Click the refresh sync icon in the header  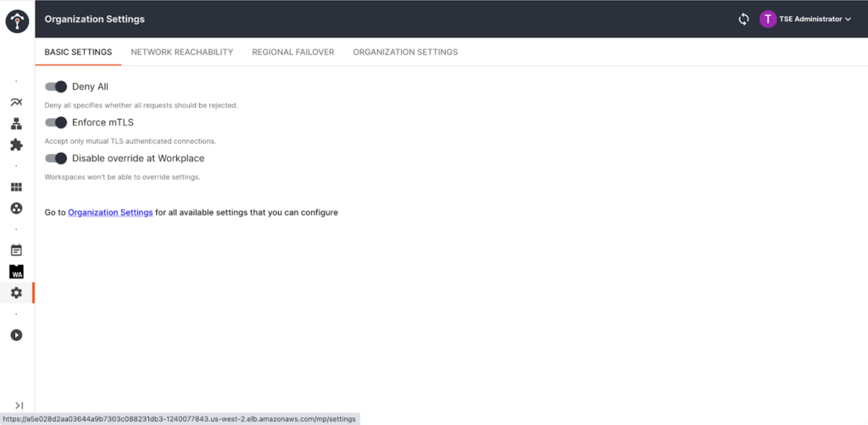point(744,19)
